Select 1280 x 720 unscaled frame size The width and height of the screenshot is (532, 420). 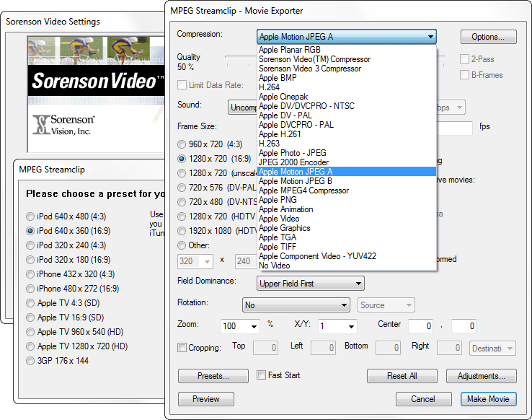(x=182, y=173)
